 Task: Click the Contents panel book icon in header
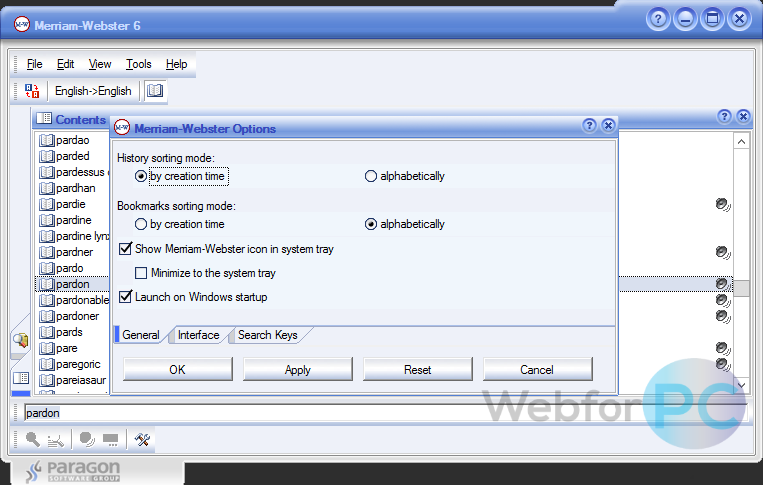pyautogui.click(x=44, y=118)
